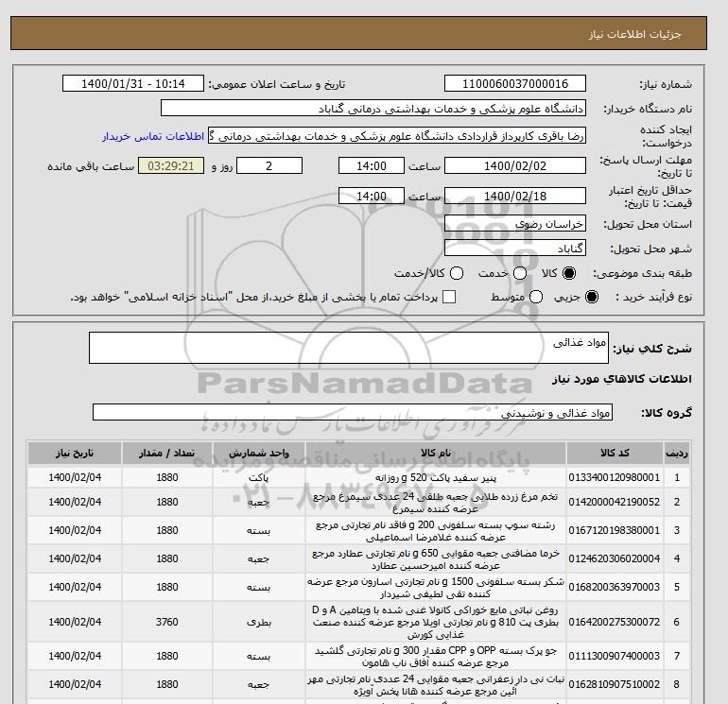The width and height of the screenshot is (728, 704).
Task: Click product code 0133400120980001
Action: pos(615,477)
